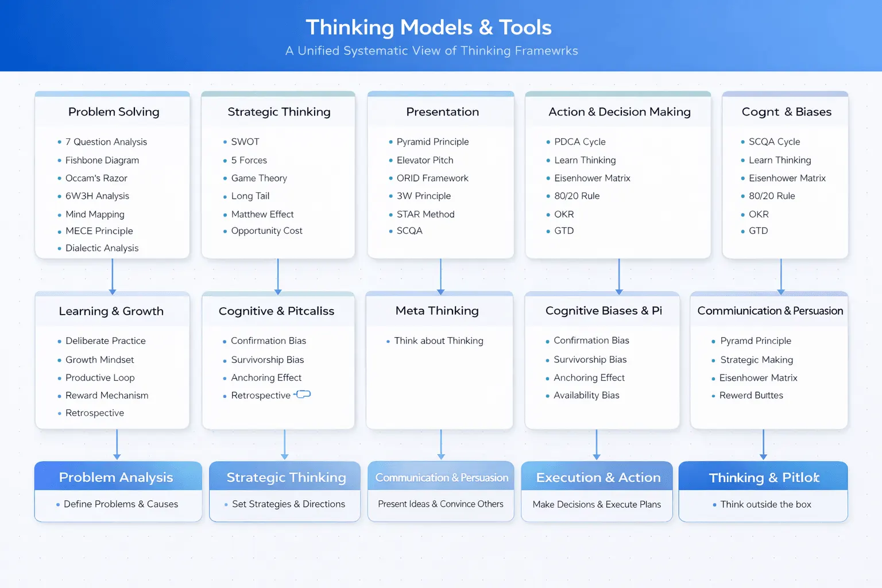The width and height of the screenshot is (882, 588).
Task: Select 'Pyramd Principle'
Action: (x=756, y=341)
